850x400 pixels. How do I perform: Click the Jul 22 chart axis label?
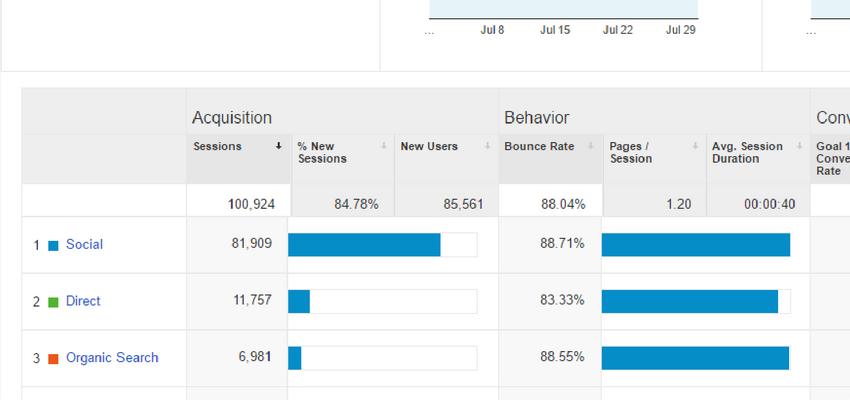618,30
